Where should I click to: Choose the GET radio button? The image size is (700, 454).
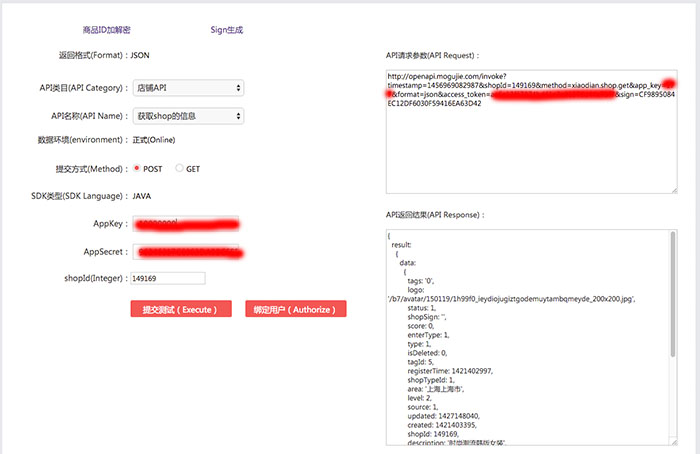tap(180, 169)
